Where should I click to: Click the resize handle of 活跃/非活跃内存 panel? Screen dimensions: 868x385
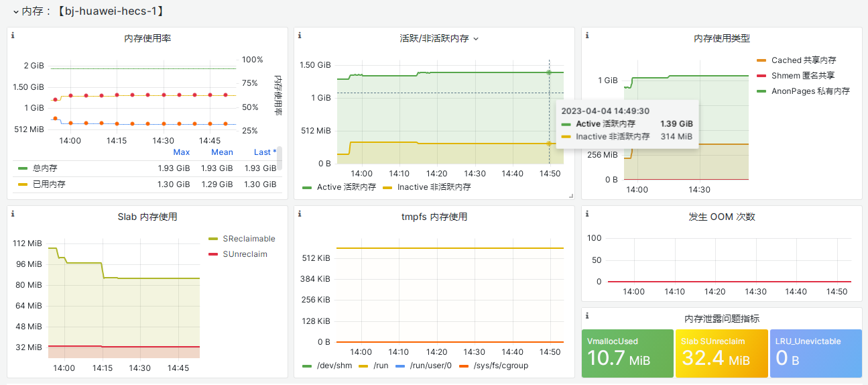point(571,196)
